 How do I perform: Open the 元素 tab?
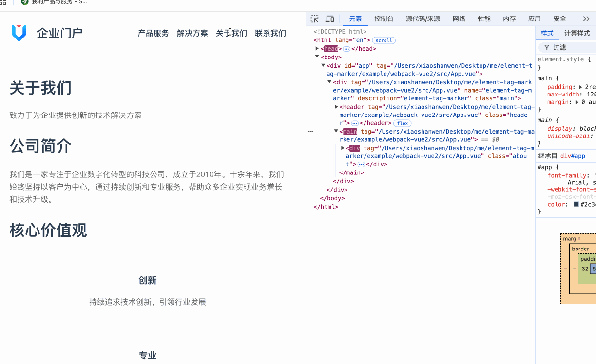(356, 19)
